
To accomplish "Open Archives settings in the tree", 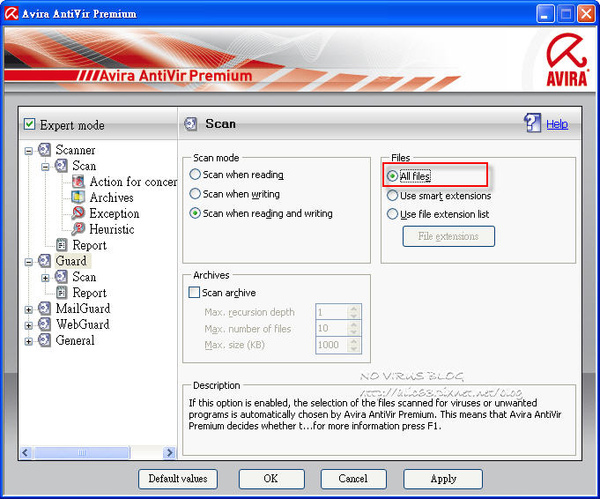I will (x=111, y=197).
